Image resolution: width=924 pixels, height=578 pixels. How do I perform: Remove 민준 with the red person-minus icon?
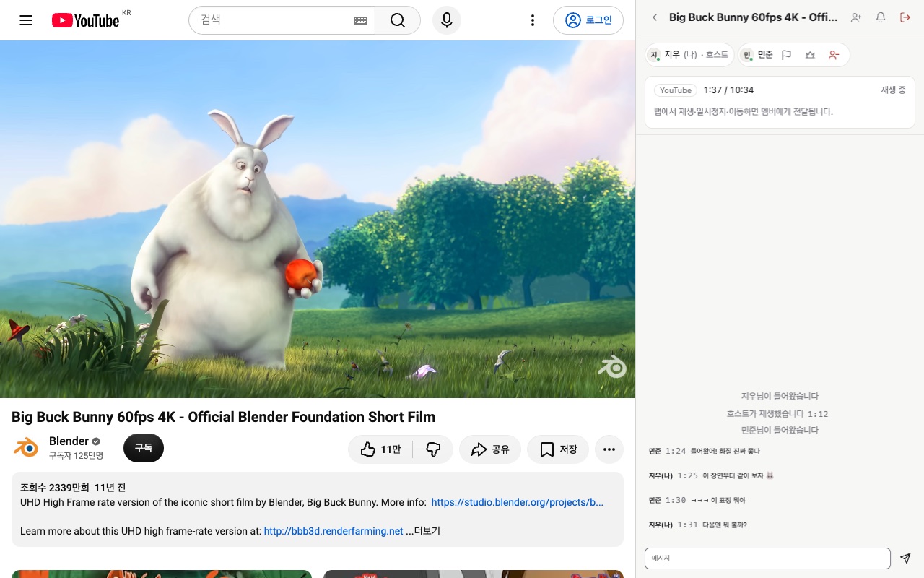pyautogui.click(x=834, y=55)
